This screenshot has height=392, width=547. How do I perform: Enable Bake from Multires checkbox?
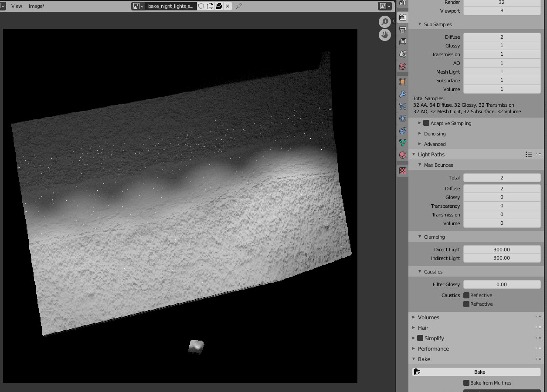tap(466, 383)
